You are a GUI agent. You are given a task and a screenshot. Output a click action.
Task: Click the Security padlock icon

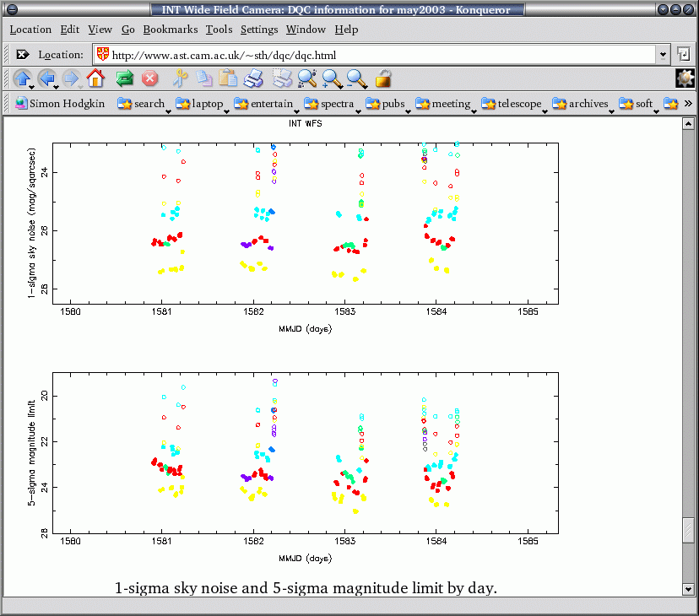point(383,79)
